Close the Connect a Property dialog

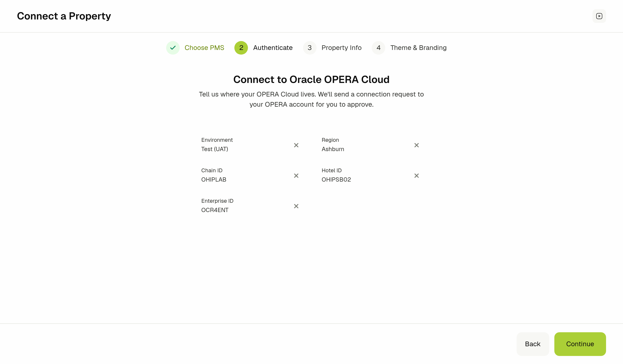point(599,16)
